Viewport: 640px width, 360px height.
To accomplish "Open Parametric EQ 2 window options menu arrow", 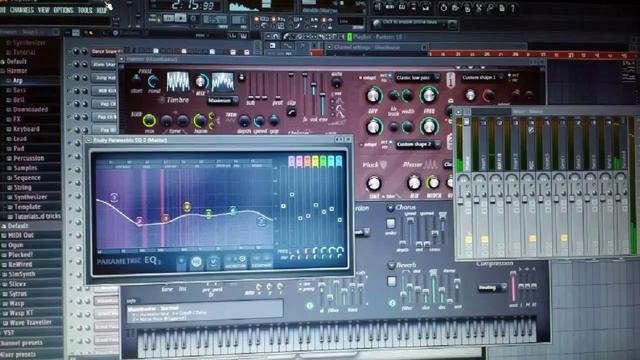I will tap(89, 140).
